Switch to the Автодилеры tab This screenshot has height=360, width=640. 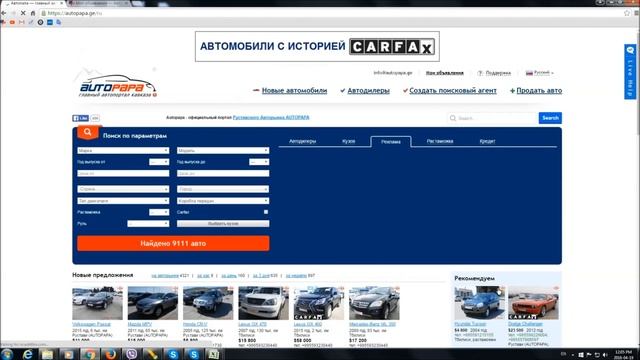302,141
